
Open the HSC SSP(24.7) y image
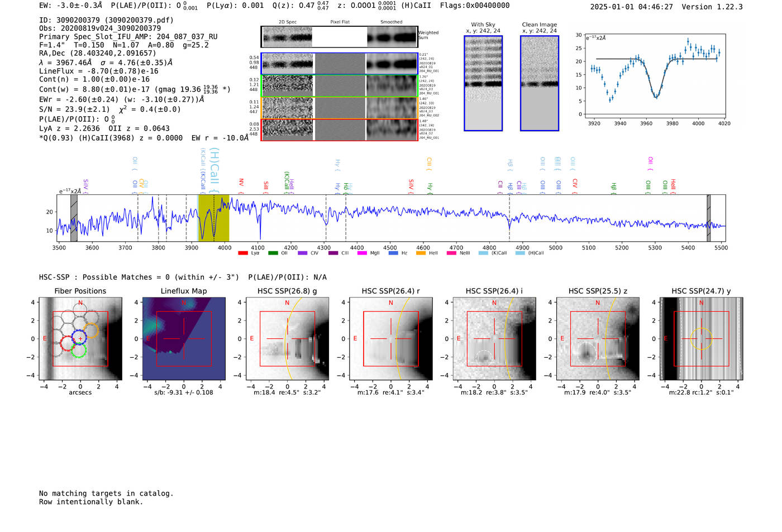point(702,339)
